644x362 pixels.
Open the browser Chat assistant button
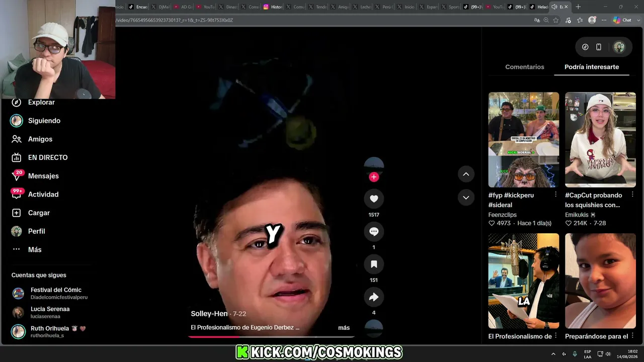pos(622,20)
